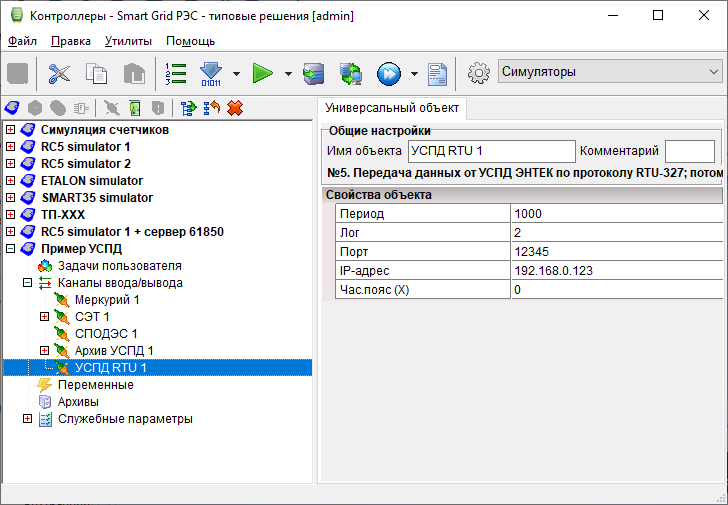Click the blue add controller icon in tree toolbar
The image size is (728, 505).
click(12, 108)
